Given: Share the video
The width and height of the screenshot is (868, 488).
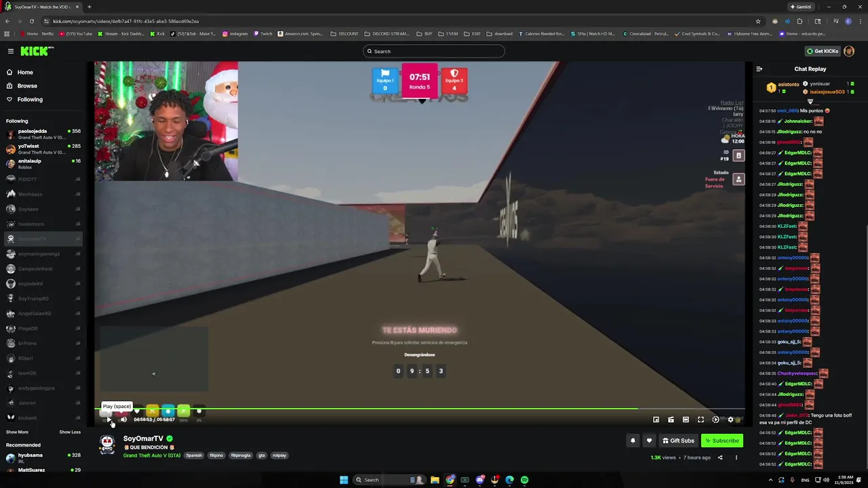Looking at the screenshot, I should point(720,457).
